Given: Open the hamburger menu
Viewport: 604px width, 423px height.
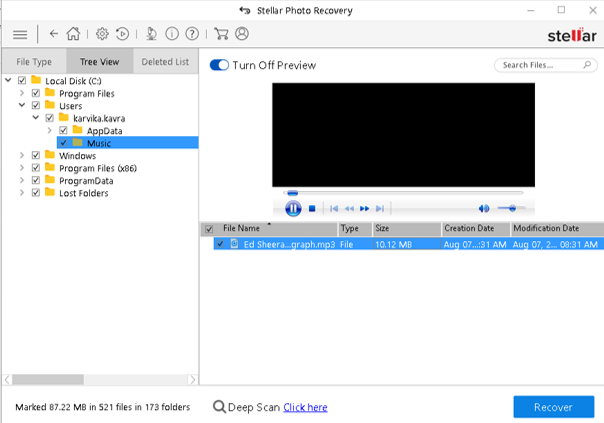Looking at the screenshot, I should (20, 35).
